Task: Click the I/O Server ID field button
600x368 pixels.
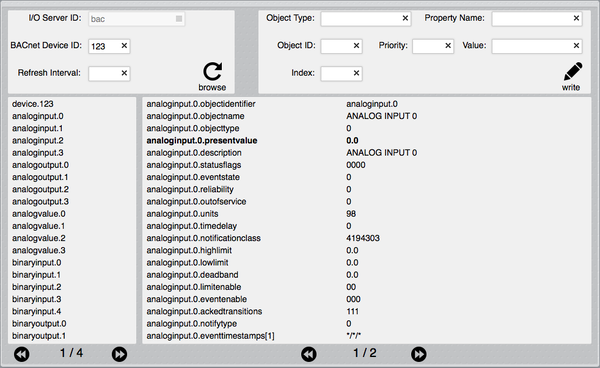Action: click(179, 19)
